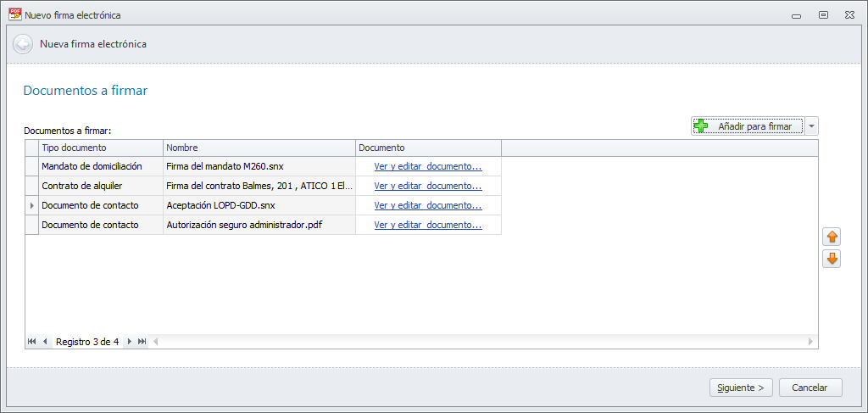Click the Registro 3 de 4 record label
868x413 pixels.
[87, 342]
